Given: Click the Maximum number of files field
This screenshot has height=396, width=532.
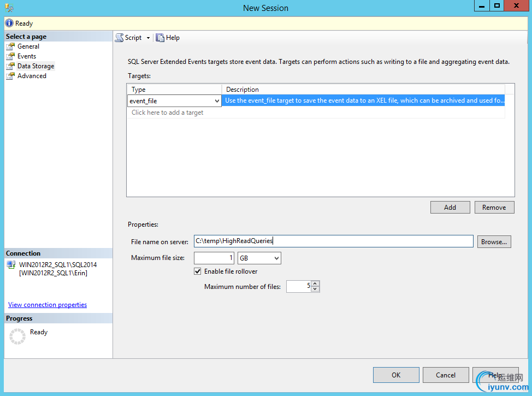Looking at the screenshot, I should [299, 286].
